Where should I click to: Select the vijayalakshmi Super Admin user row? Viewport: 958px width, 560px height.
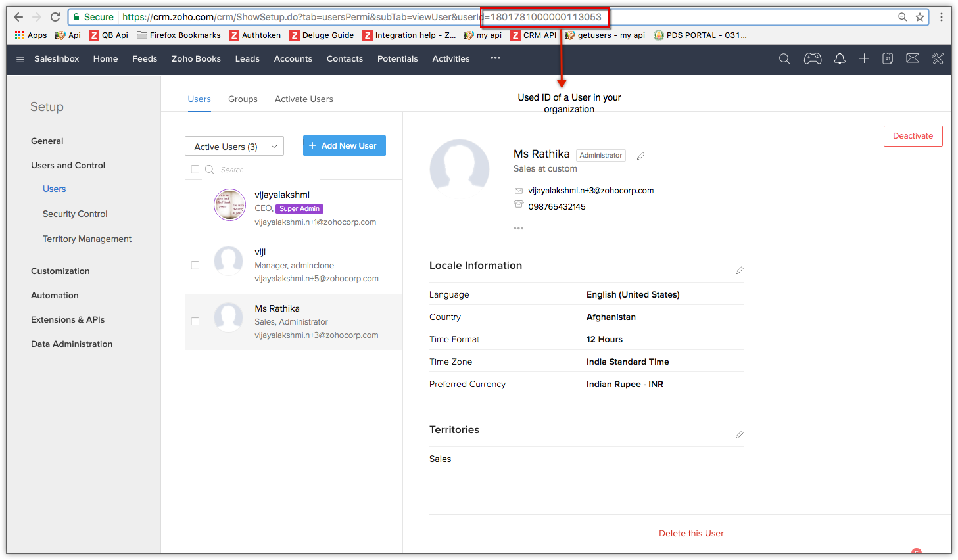pos(293,208)
